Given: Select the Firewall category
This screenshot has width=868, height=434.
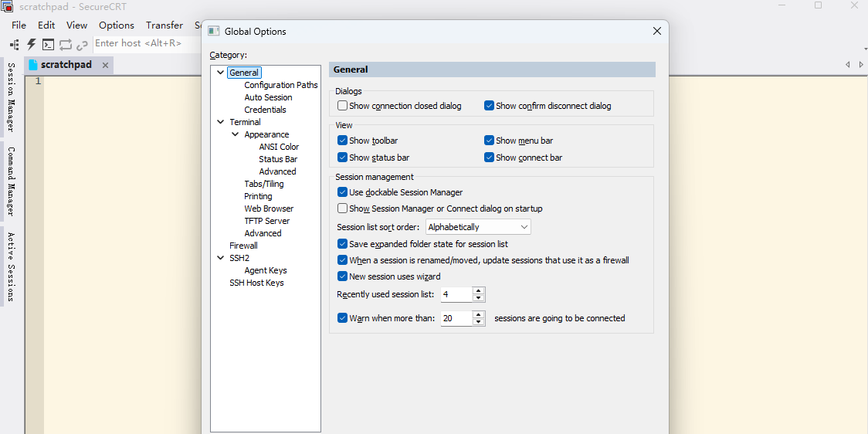Looking at the screenshot, I should 243,246.
